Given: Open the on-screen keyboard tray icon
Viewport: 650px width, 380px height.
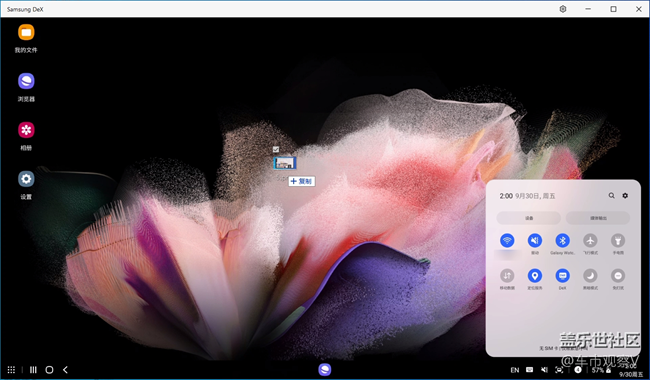Looking at the screenshot, I should pyautogui.click(x=529, y=370).
